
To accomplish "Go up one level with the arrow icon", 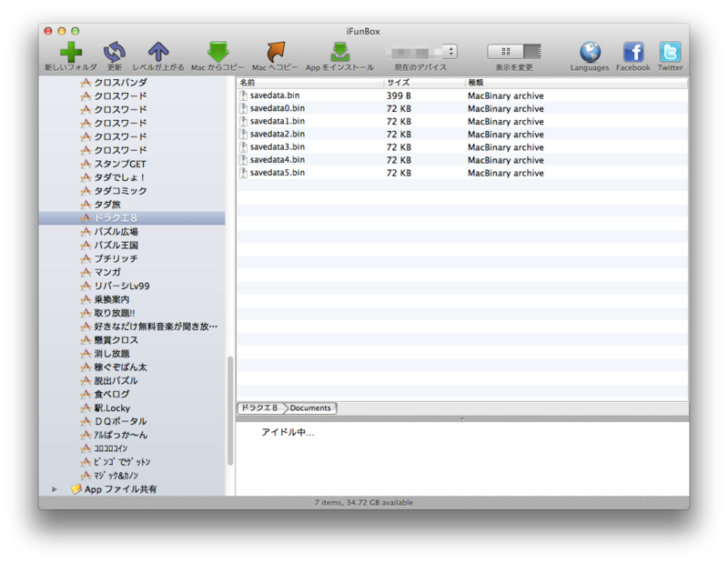I will 157,52.
